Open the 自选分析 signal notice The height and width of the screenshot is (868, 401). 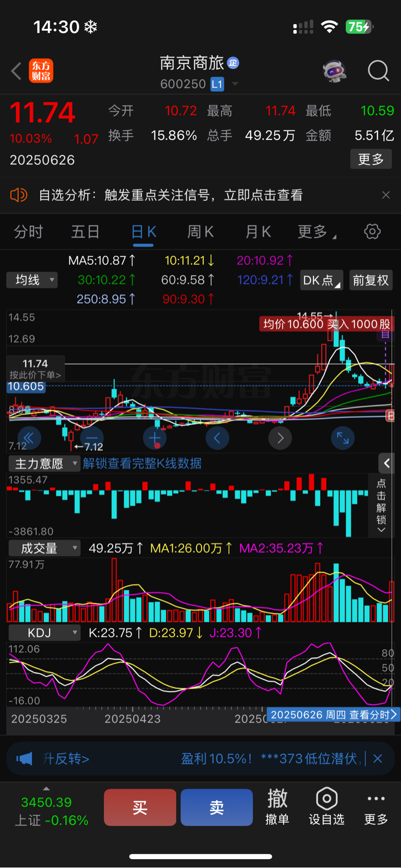click(171, 195)
